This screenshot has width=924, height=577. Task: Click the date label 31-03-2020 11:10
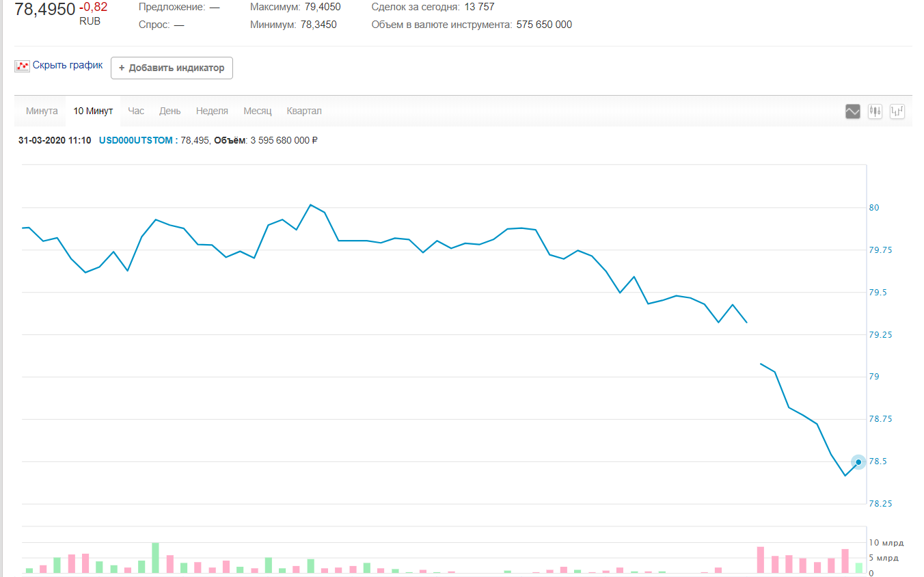55,140
